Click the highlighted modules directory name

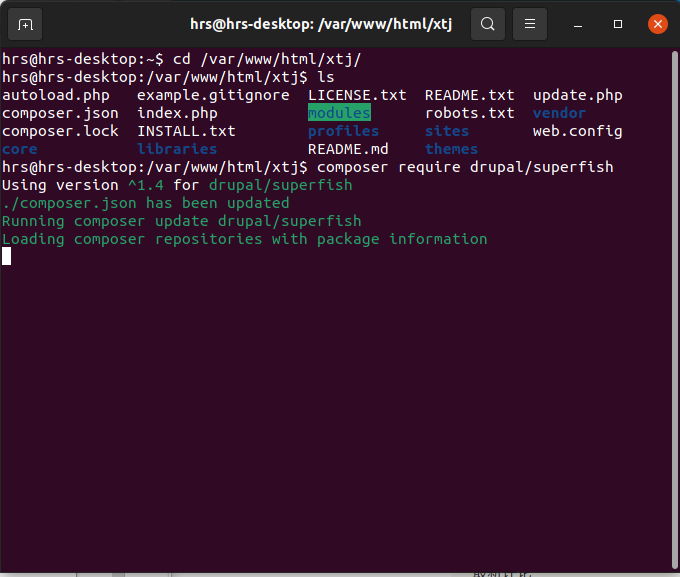pos(339,113)
